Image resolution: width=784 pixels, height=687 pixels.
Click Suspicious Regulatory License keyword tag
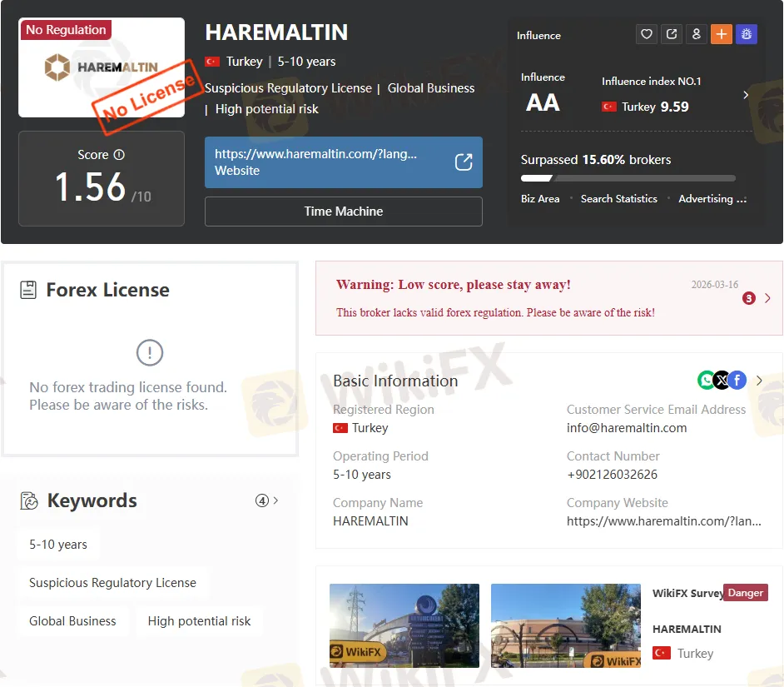pyautogui.click(x=112, y=582)
